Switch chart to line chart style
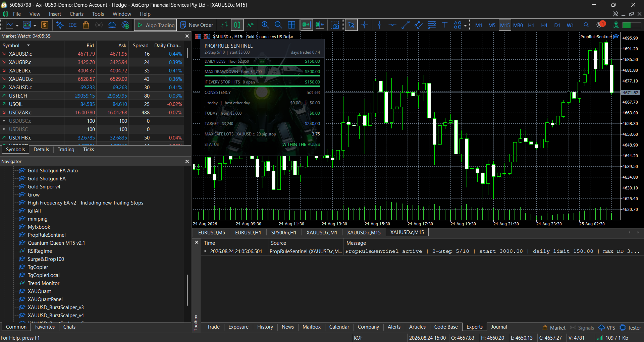 click(250, 25)
